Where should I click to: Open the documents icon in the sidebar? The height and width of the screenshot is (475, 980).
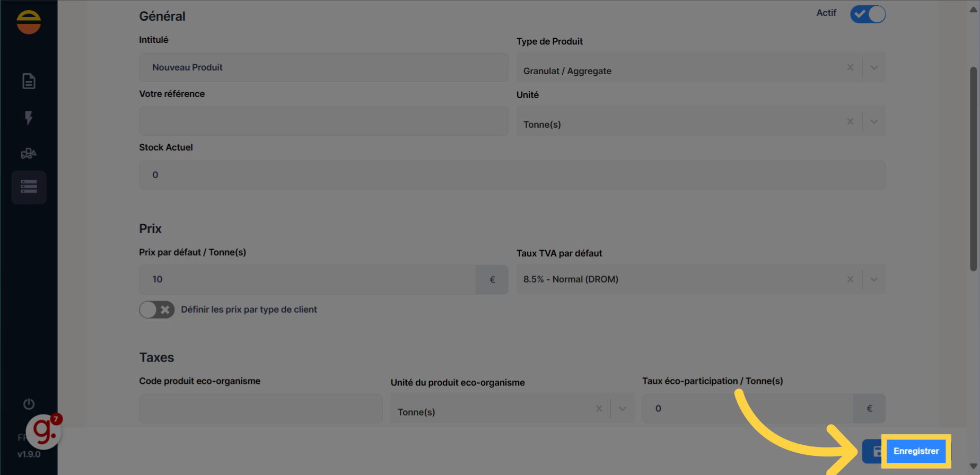pos(29,81)
